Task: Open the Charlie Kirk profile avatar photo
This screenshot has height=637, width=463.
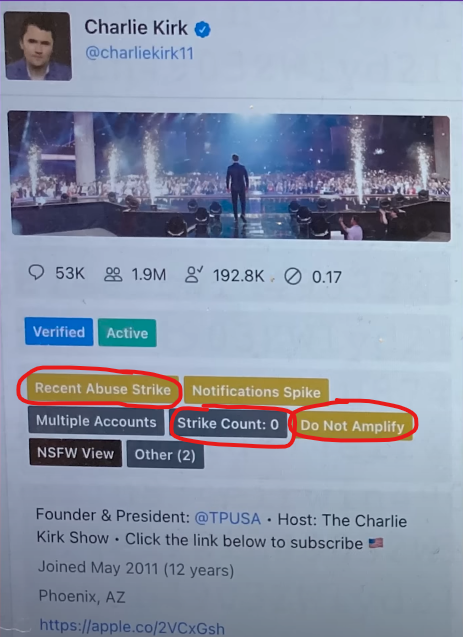Action: click(x=38, y=46)
